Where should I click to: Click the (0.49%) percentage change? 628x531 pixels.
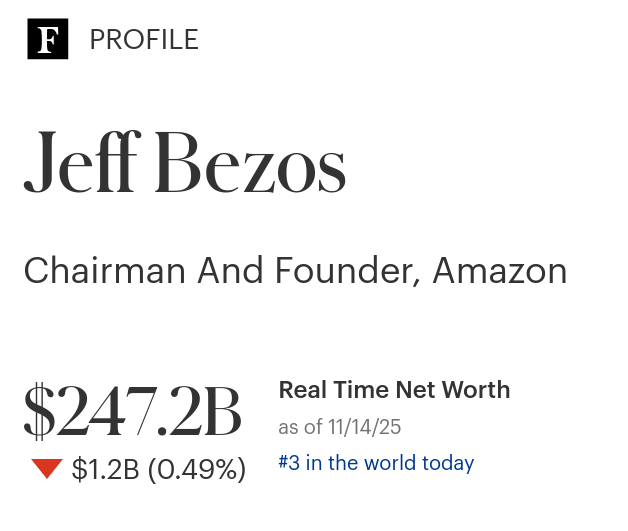pyautogui.click(x=196, y=469)
